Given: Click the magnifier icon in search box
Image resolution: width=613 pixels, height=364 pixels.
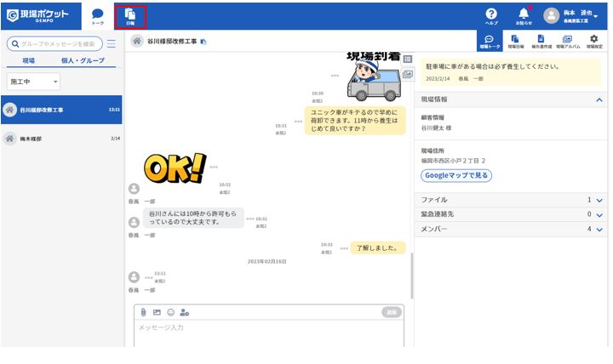Looking at the screenshot, I should coord(15,43).
